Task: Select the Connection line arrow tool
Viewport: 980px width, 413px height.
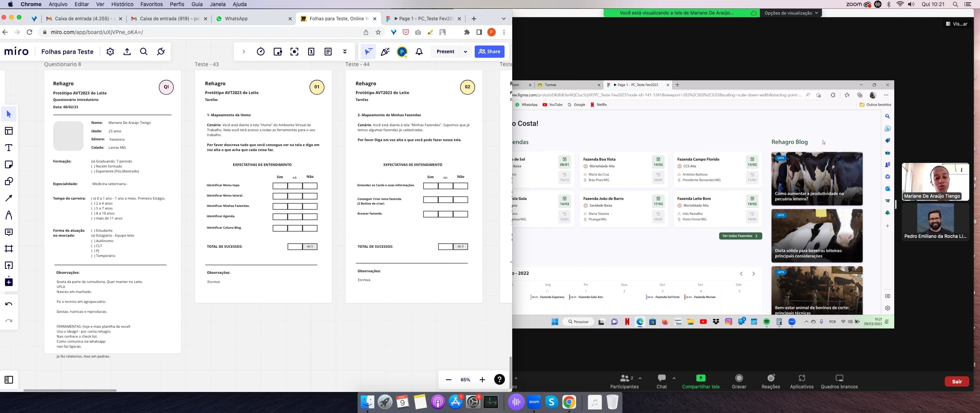Action: pyautogui.click(x=9, y=198)
